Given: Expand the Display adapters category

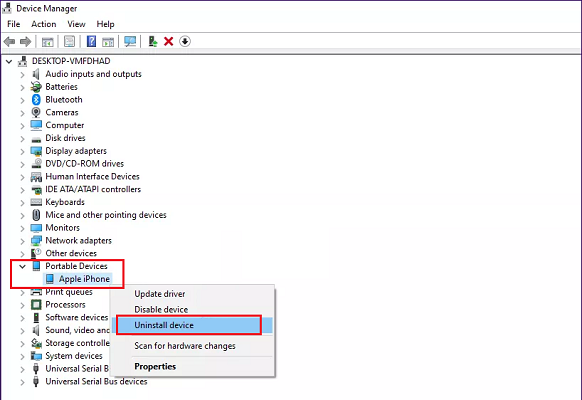Looking at the screenshot, I should click(x=22, y=151).
